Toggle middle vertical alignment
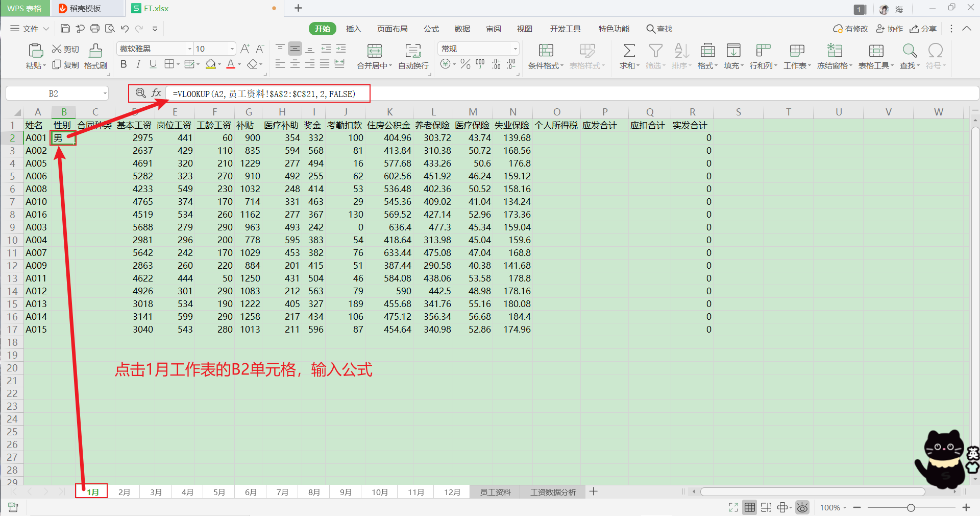980x516 pixels. coord(295,49)
